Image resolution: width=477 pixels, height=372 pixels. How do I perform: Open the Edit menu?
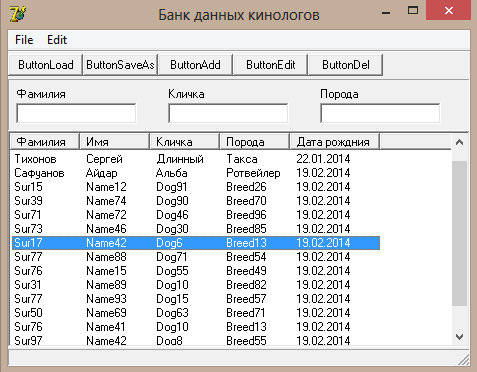57,40
